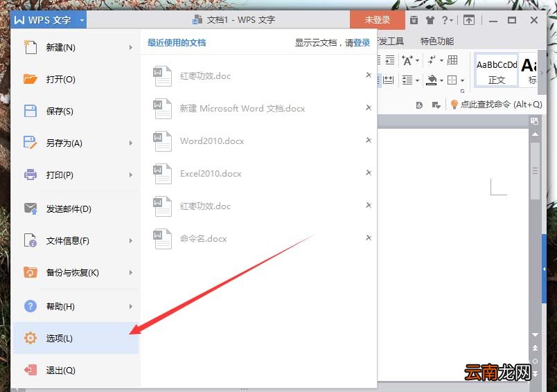Open the borders dropdown arrow
Viewport: 557px width, 392px height.
pos(462,80)
